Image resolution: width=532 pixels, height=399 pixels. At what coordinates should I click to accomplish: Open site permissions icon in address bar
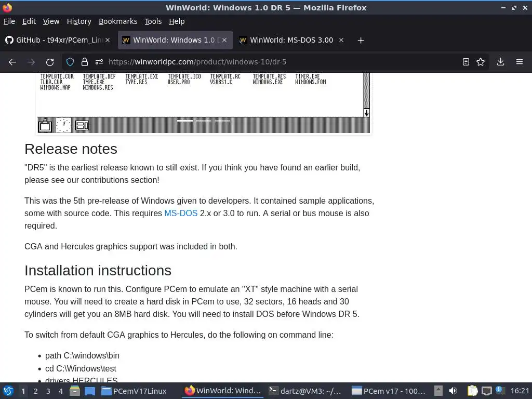point(99,62)
